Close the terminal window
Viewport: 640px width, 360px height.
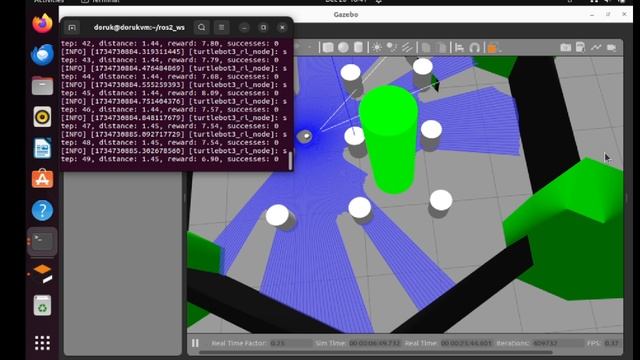pos(282,28)
